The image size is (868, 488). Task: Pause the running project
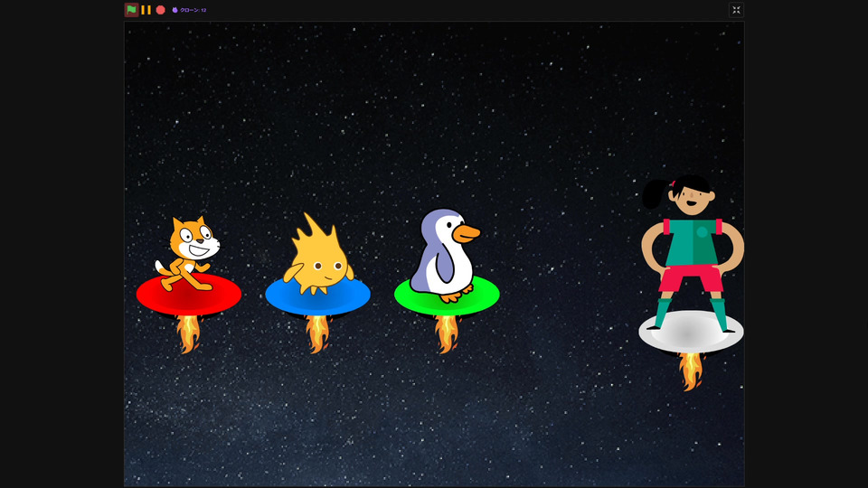146,10
